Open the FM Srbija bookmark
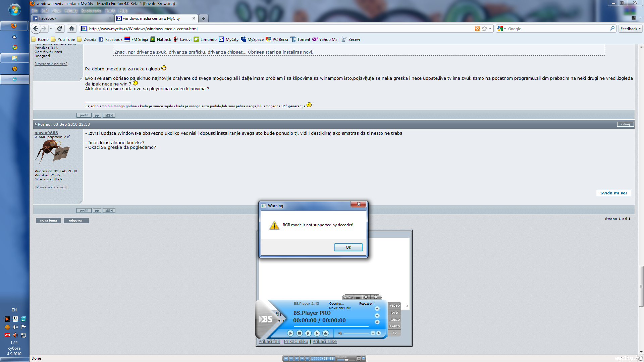This screenshot has height=362, width=644. click(x=136, y=40)
